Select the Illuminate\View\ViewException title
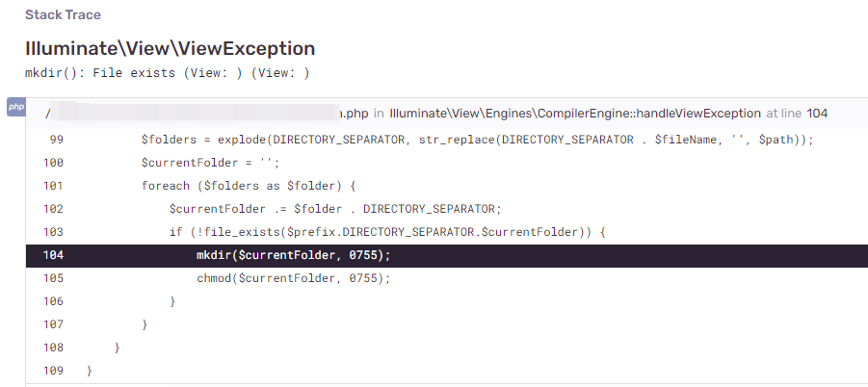 pos(170,48)
